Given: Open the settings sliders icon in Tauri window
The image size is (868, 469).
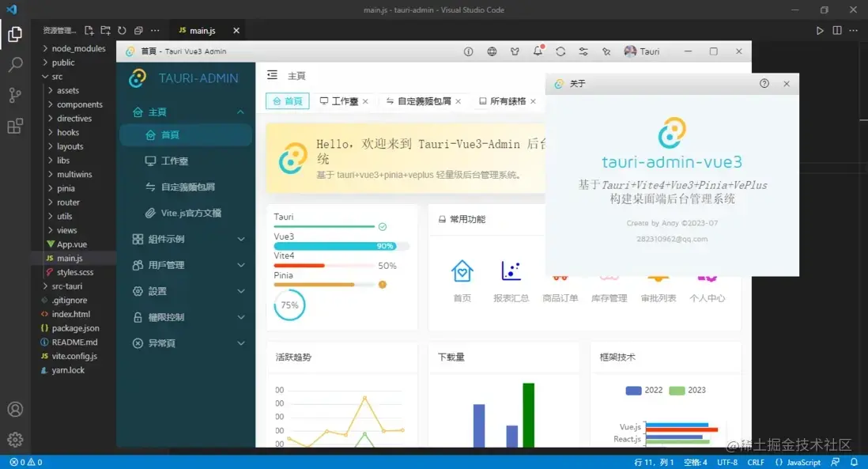Looking at the screenshot, I should pos(583,51).
